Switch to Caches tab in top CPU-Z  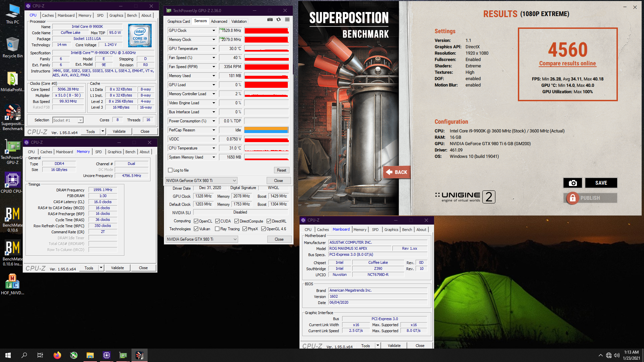pos(48,15)
